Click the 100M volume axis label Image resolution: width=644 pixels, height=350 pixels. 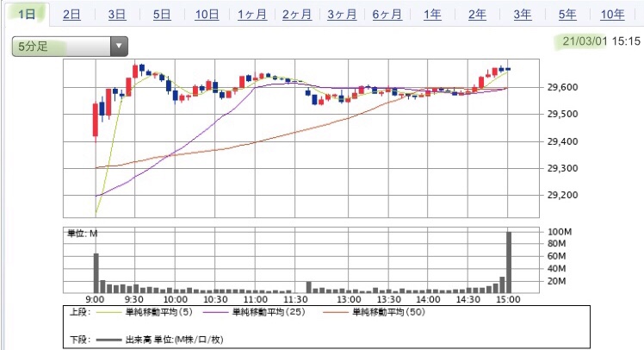[560, 232]
